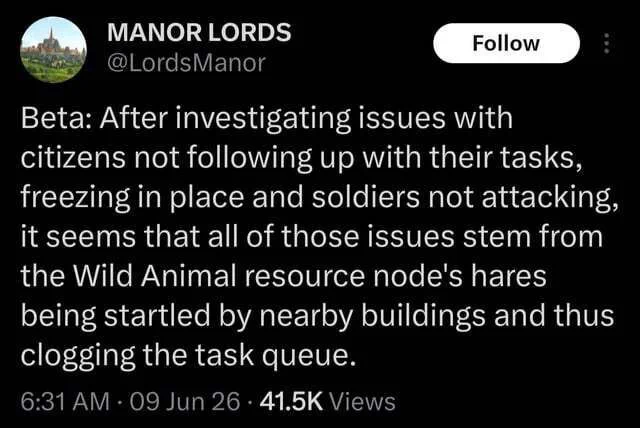
Task: Click the word 'clogging' in the tweet
Action: coord(78,356)
